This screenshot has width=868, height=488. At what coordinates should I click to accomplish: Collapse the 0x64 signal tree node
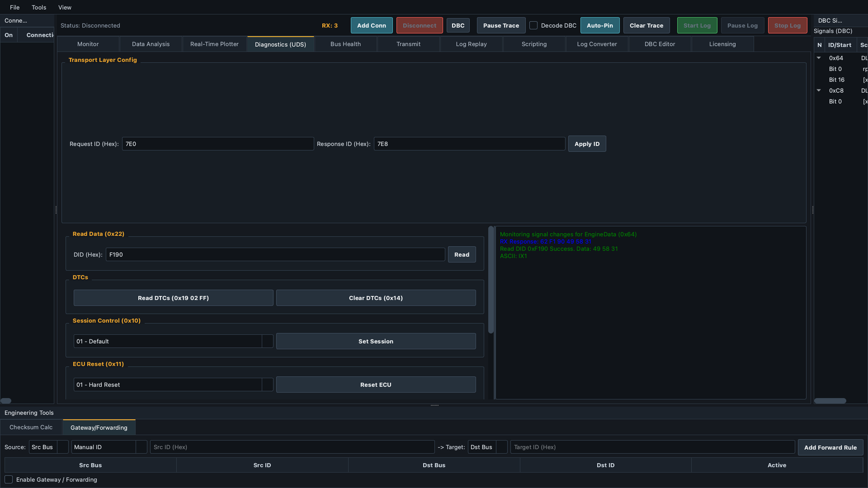tap(819, 58)
